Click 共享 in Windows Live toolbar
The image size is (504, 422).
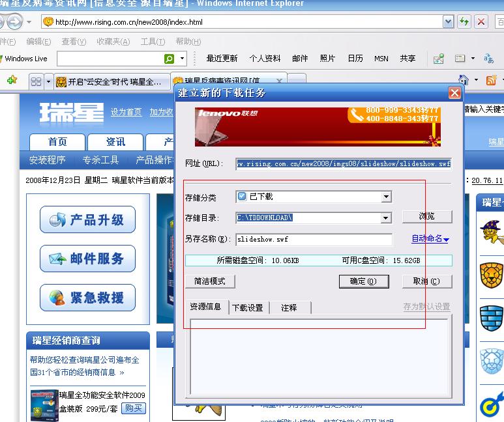coord(408,59)
